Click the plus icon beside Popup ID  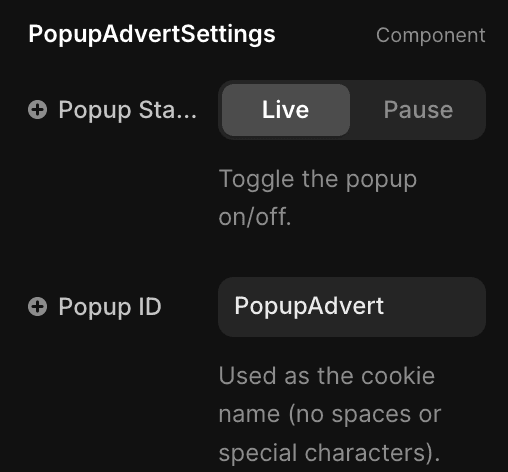pos(37,307)
